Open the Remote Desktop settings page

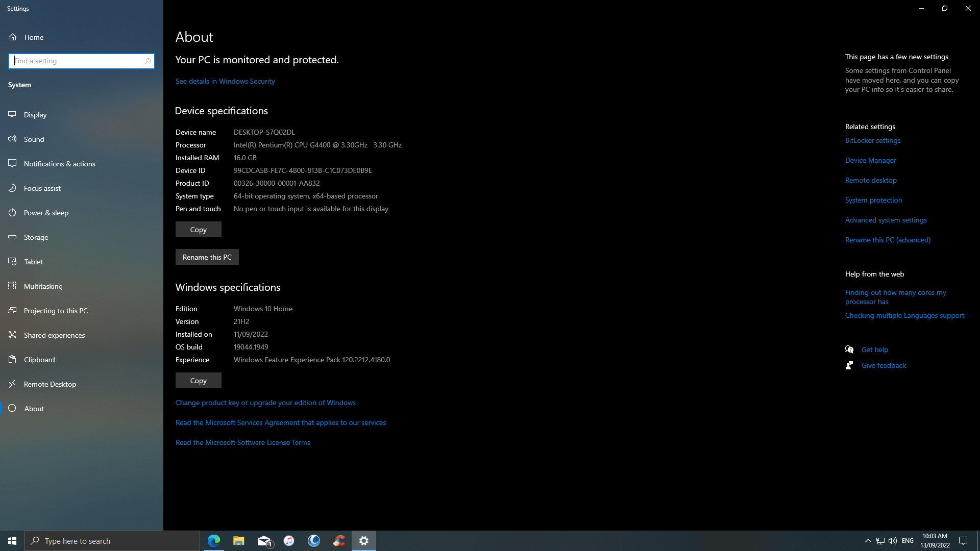82,384
